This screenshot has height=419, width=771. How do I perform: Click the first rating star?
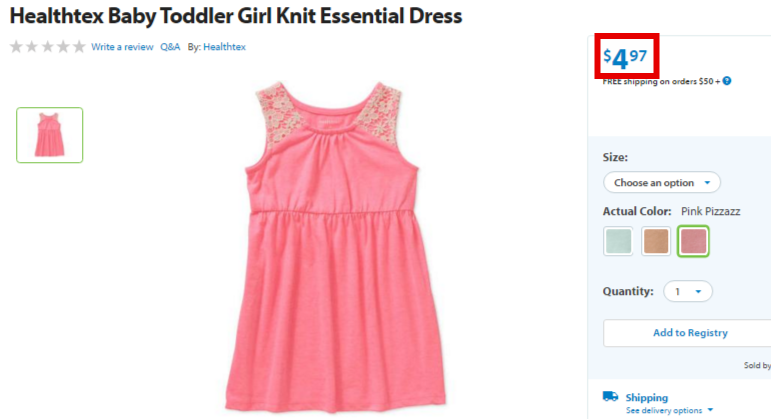click(16, 47)
